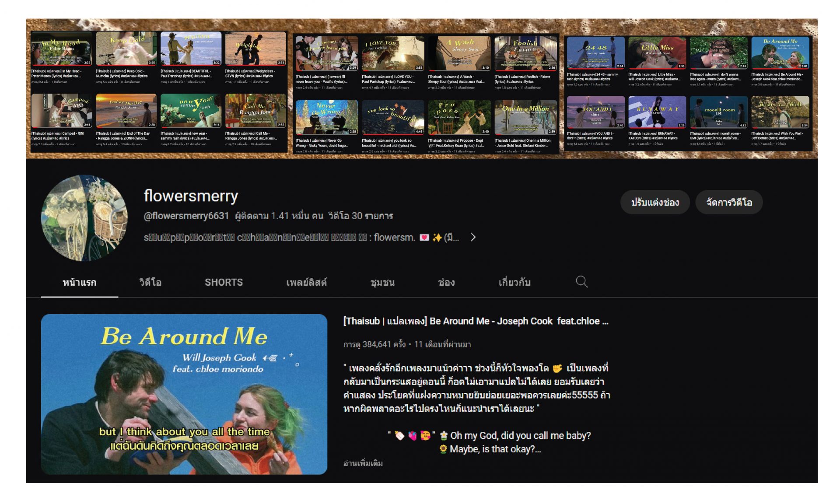Image resolution: width=840 pixels, height=504 pixels.
Task: Click the In My Head banner thumbnail
Action: coord(62,49)
